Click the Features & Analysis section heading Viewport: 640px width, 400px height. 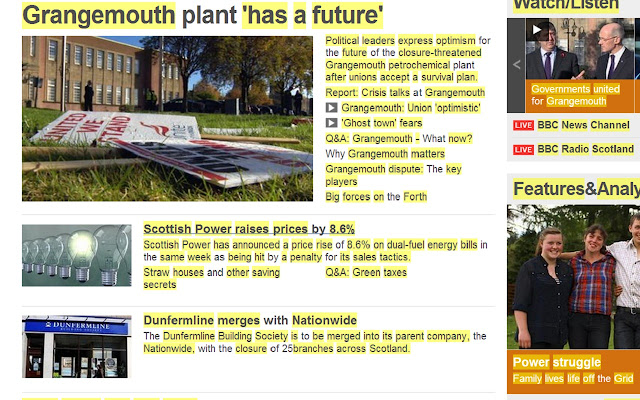(576, 189)
